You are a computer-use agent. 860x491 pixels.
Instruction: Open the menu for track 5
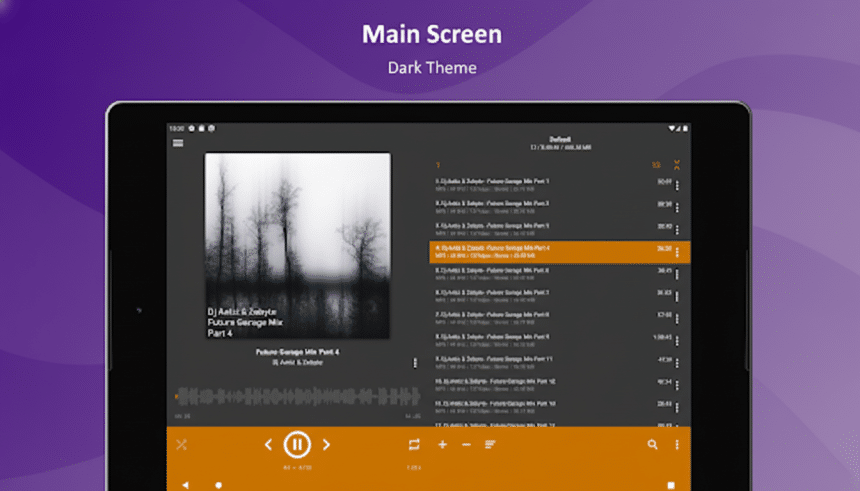point(677,274)
